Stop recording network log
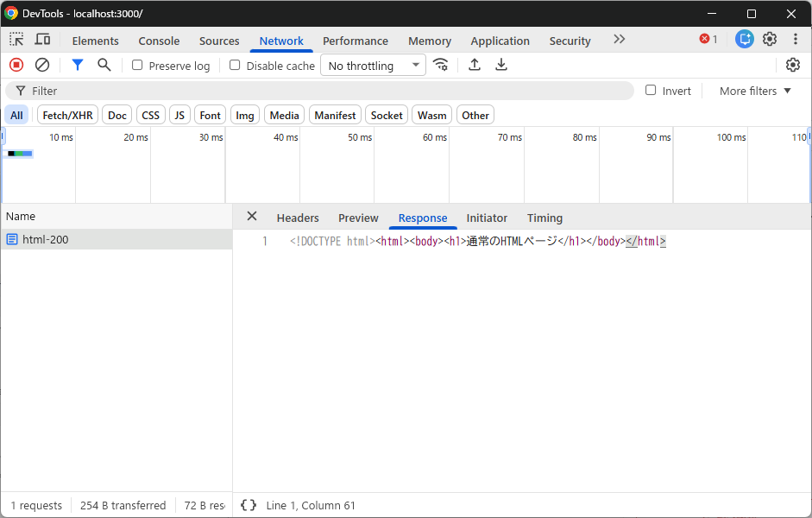Image resolution: width=812 pixels, height=518 pixels. [16, 65]
